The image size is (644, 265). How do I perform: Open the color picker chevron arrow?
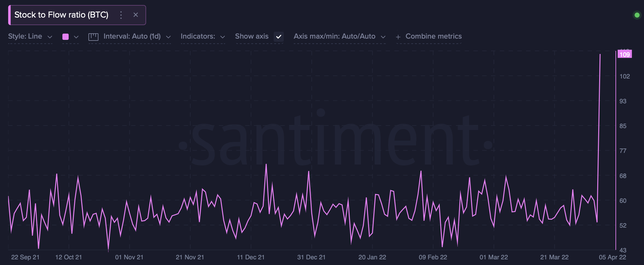(76, 37)
